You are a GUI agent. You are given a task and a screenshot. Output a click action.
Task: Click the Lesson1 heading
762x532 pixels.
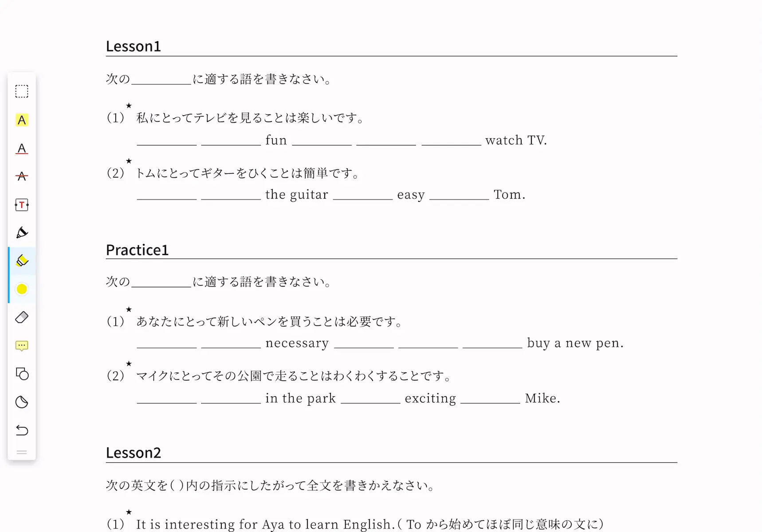pyautogui.click(x=133, y=46)
